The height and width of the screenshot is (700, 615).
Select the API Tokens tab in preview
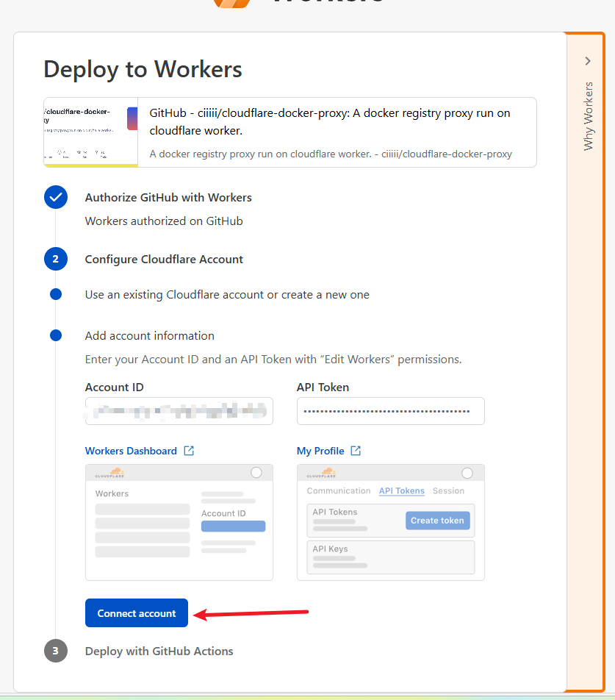401,490
